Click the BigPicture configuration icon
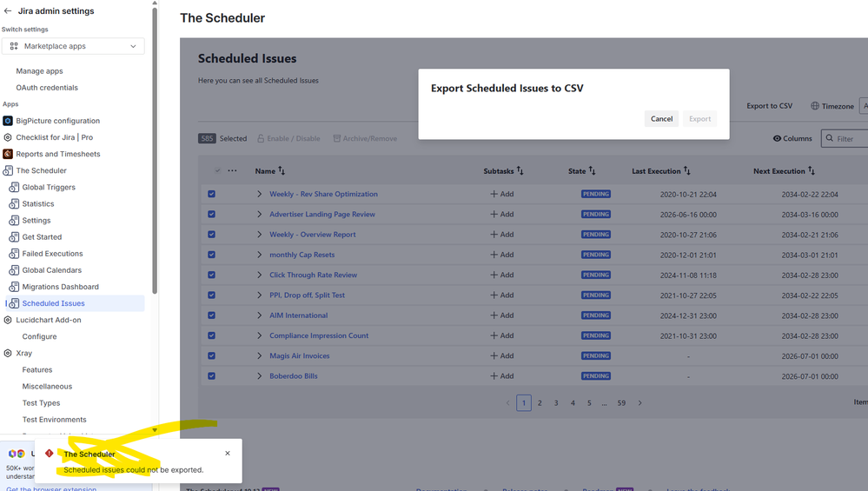 point(8,121)
